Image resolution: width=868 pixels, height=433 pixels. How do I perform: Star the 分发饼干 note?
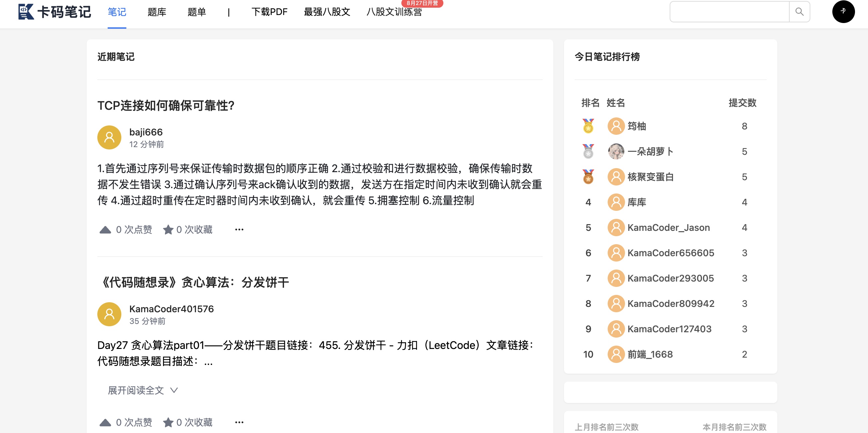coord(168,422)
